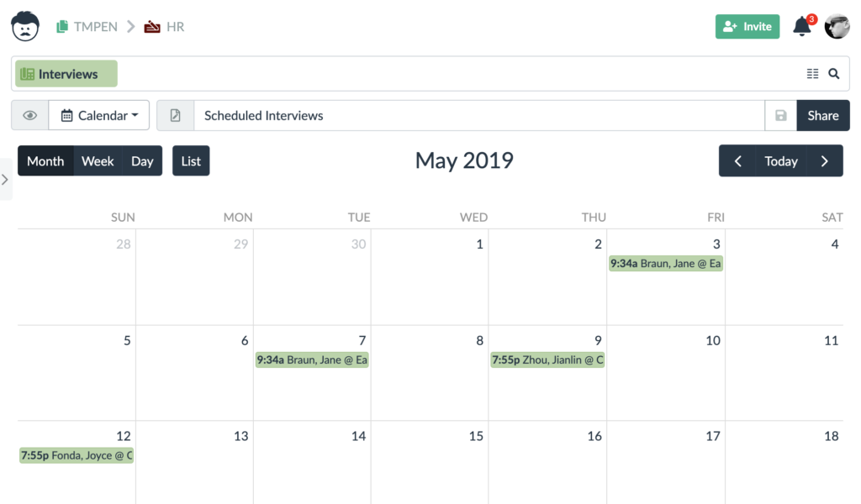
Task: Click the search magnifier icon
Action: pos(833,74)
